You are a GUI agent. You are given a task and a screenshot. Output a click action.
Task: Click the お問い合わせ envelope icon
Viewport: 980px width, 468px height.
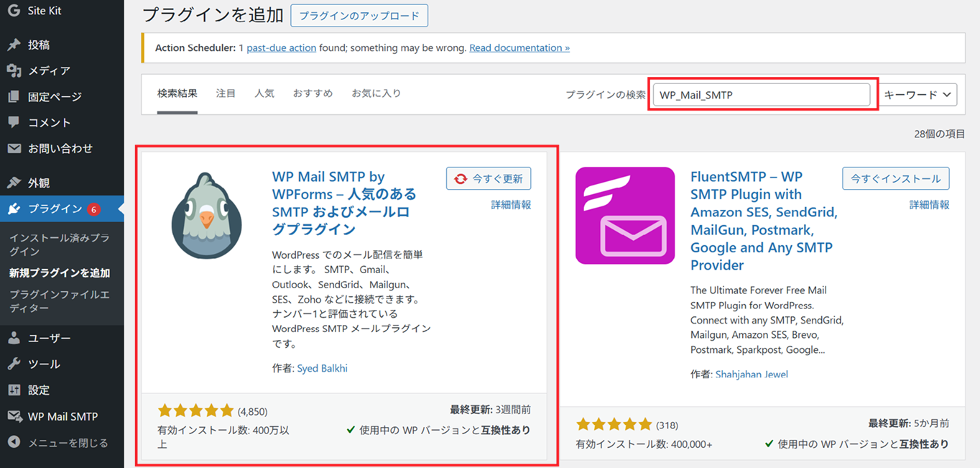[14, 148]
